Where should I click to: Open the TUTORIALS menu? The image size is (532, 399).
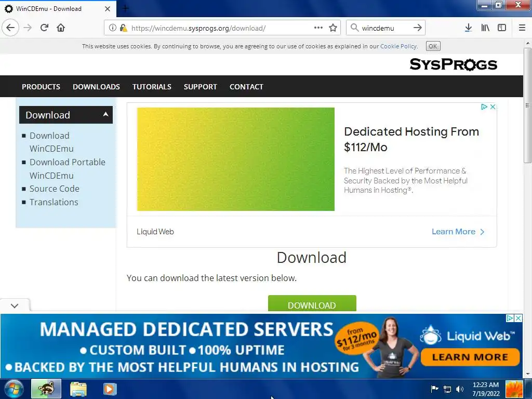pyautogui.click(x=152, y=87)
